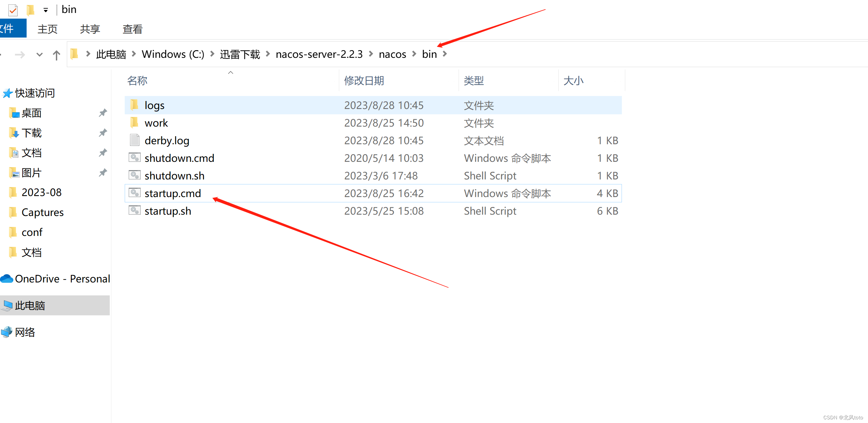
Task: Open 图片 in quick access
Action: [x=31, y=172]
